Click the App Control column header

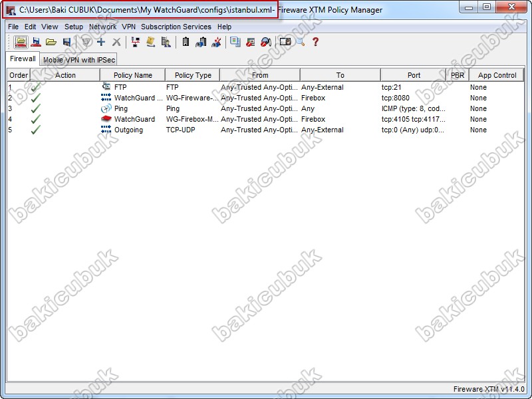click(x=497, y=75)
